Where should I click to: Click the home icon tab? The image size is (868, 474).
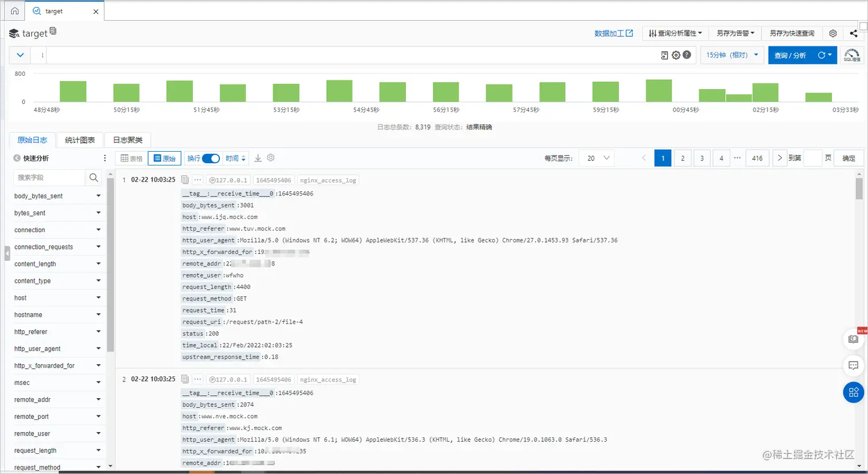coord(14,11)
